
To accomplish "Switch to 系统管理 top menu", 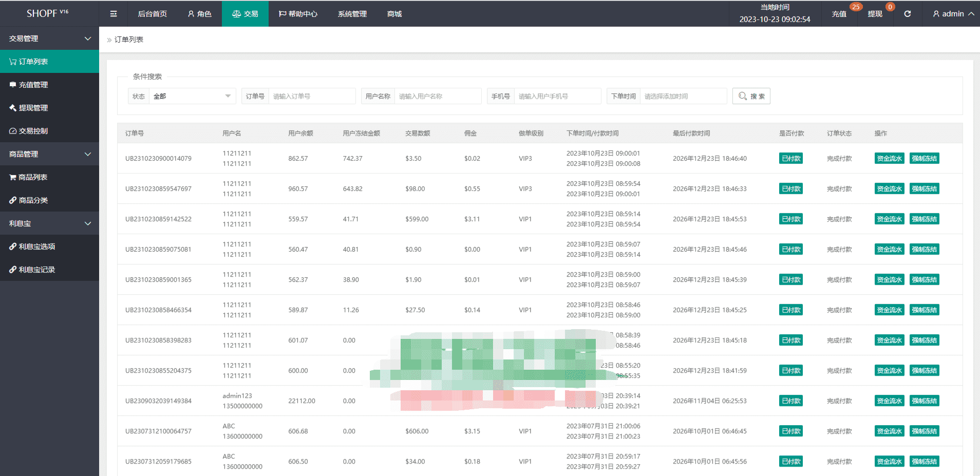I will (352, 14).
